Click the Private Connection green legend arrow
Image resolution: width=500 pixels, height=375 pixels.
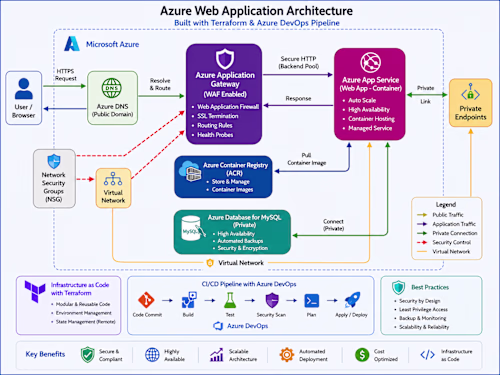point(422,233)
